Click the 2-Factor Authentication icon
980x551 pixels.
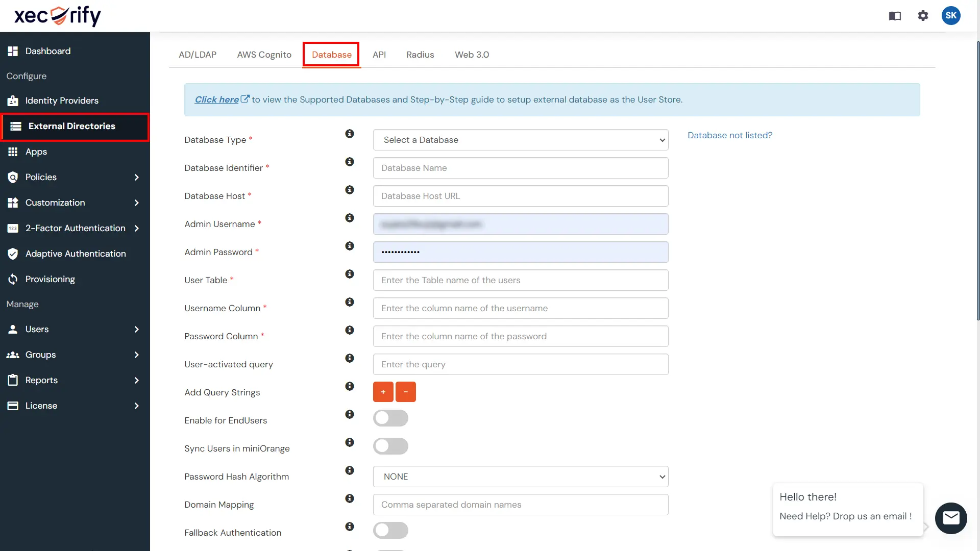13,228
